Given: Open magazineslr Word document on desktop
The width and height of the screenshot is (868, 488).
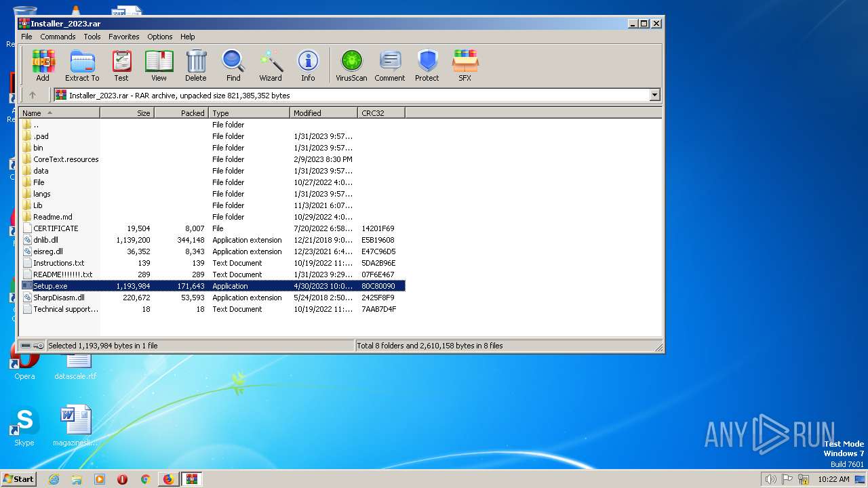Looking at the screenshot, I should pos(75,427).
